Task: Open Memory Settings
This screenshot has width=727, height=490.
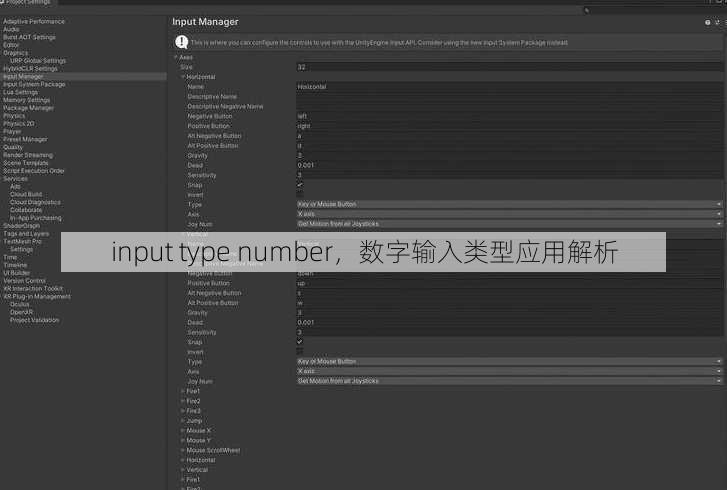Action: 26,100
